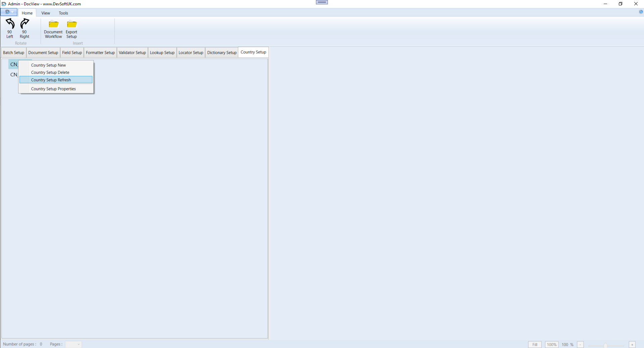The image size is (644, 348).
Task: Zoom out using the minus button
Action: click(x=580, y=344)
